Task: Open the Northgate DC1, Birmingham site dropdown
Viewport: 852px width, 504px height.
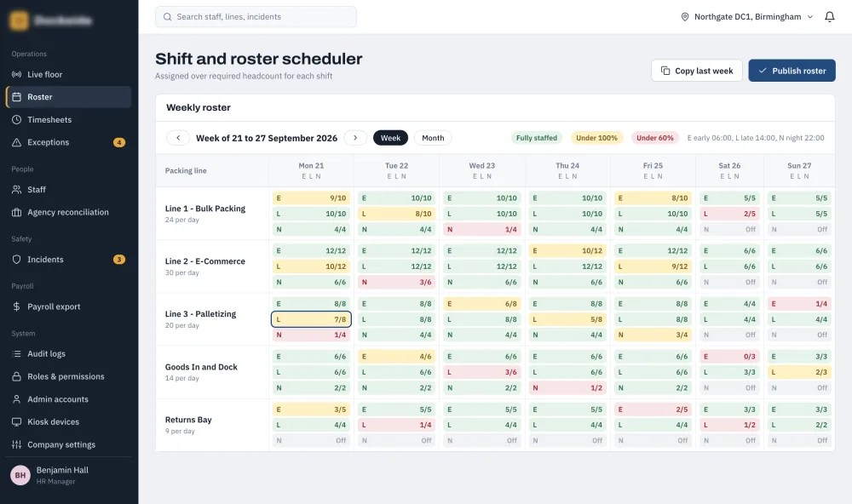Action: tap(747, 17)
